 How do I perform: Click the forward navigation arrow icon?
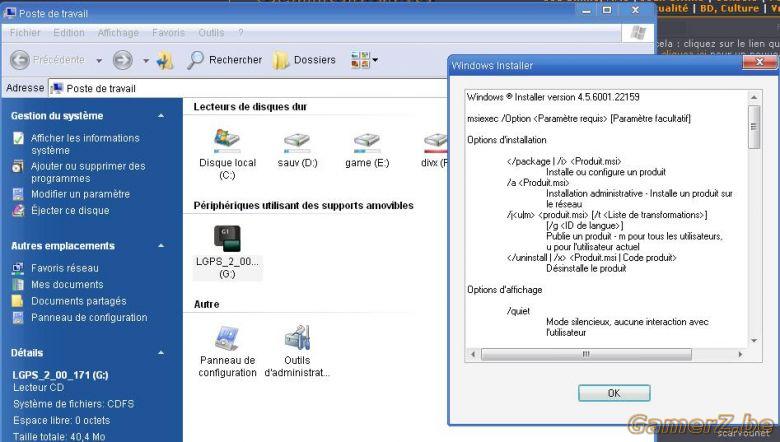click(x=122, y=60)
